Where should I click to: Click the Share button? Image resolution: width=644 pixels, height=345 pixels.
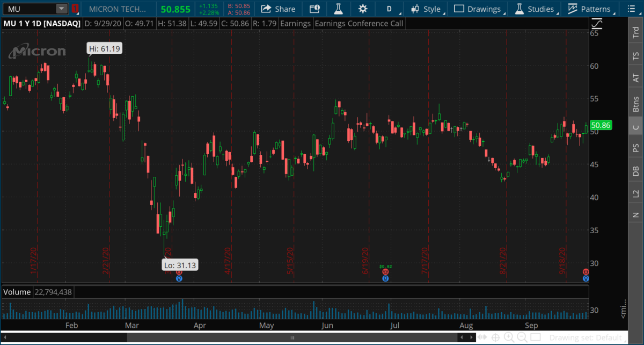pyautogui.click(x=277, y=9)
